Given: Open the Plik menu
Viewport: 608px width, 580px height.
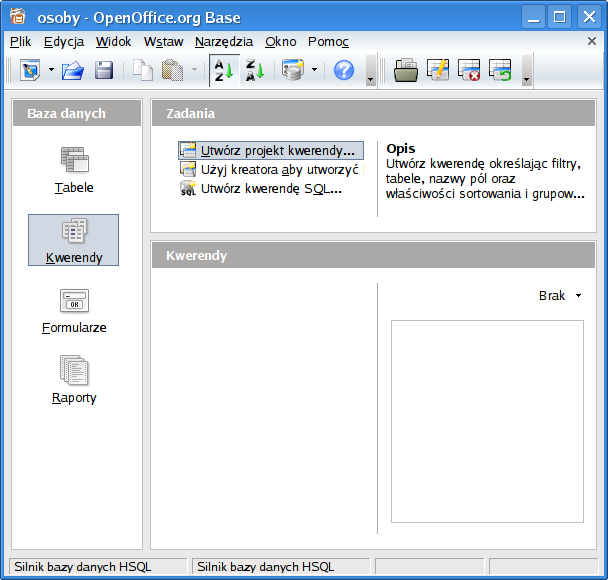Looking at the screenshot, I should point(21,41).
